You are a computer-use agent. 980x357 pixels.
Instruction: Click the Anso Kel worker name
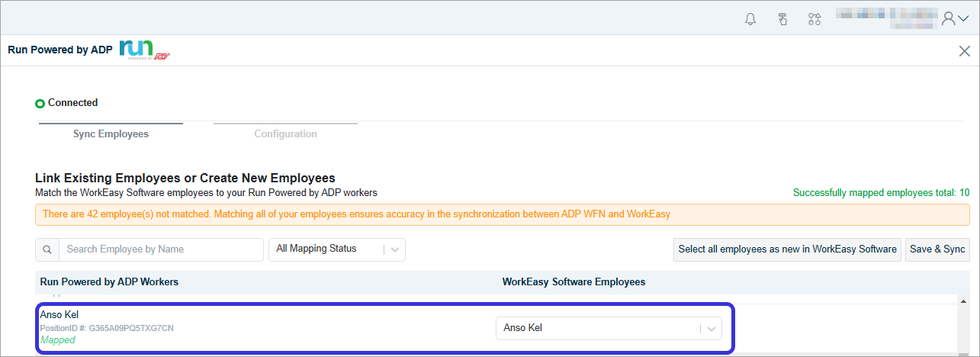point(59,315)
